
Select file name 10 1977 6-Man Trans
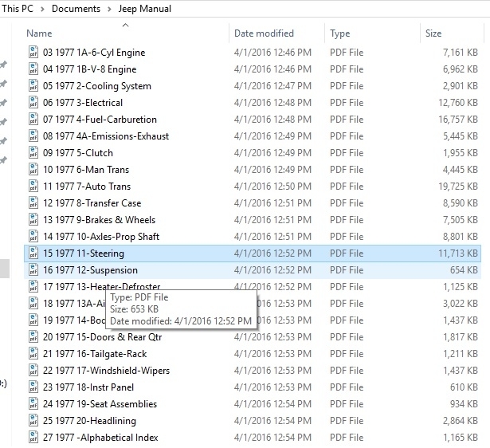coord(86,170)
